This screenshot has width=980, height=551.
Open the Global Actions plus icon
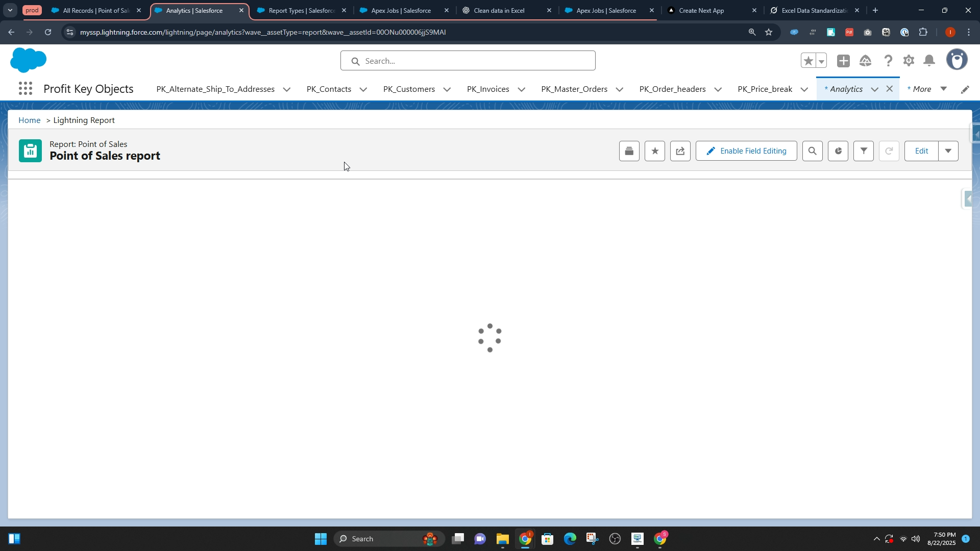pyautogui.click(x=843, y=61)
